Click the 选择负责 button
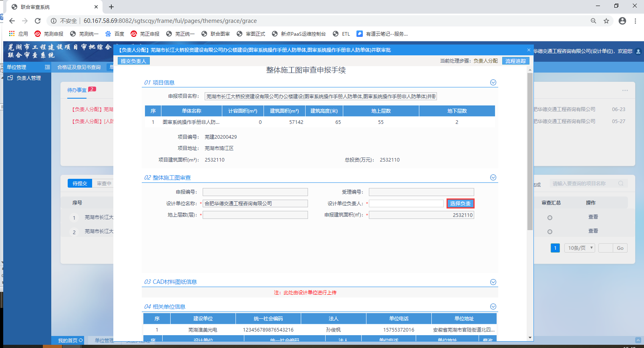 tap(460, 204)
